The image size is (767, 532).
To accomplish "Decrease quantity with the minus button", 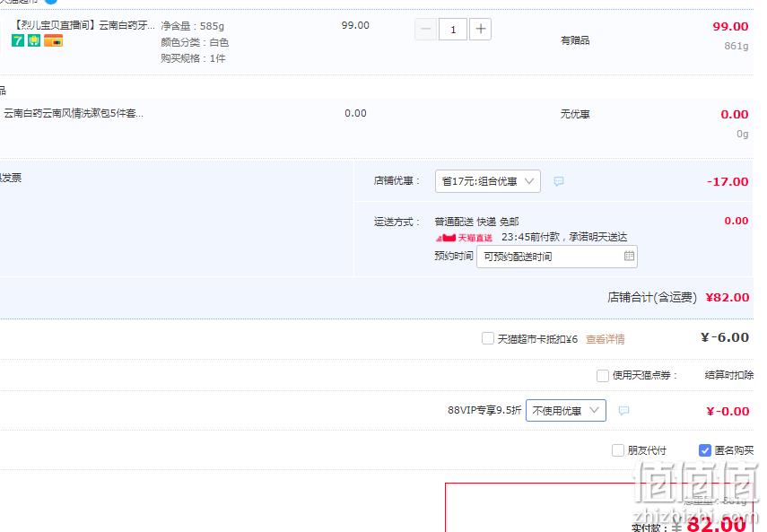I will (x=425, y=30).
